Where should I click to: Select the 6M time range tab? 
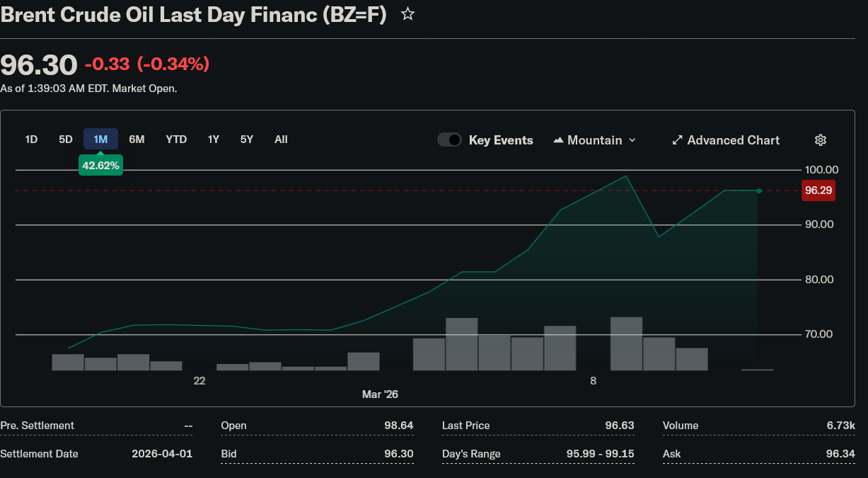click(x=137, y=140)
